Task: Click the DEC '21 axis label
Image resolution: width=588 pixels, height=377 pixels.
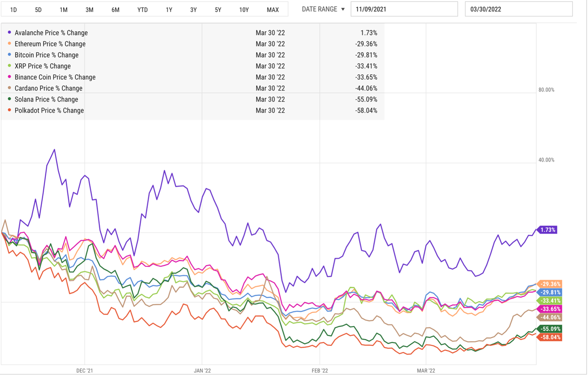Action: [85, 370]
